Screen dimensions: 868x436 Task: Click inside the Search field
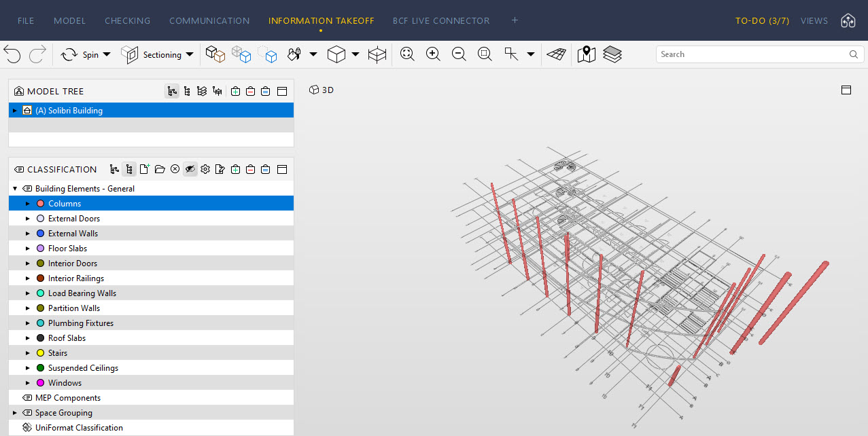click(x=734, y=54)
